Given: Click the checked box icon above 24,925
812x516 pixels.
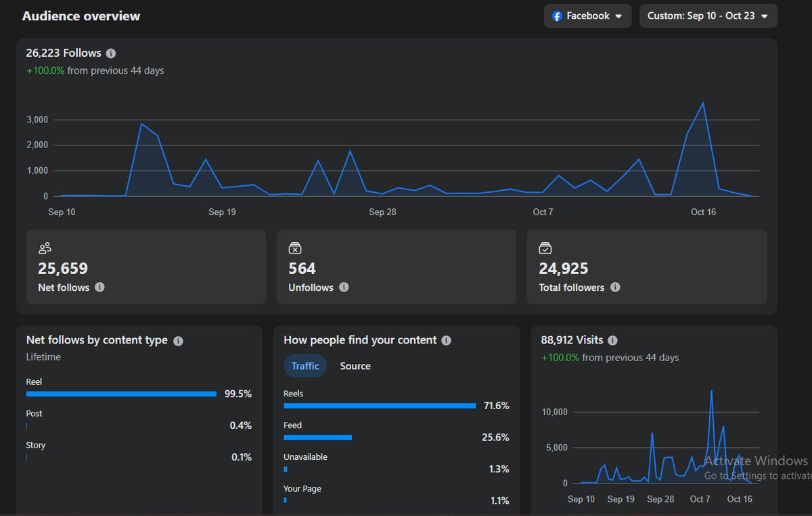Looking at the screenshot, I should (x=545, y=248).
